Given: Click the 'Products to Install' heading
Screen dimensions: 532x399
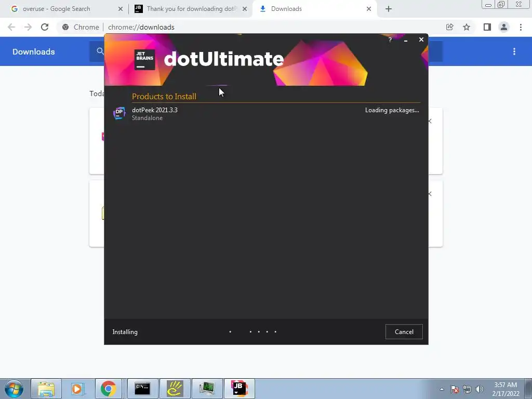Looking at the screenshot, I should pos(164,96).
